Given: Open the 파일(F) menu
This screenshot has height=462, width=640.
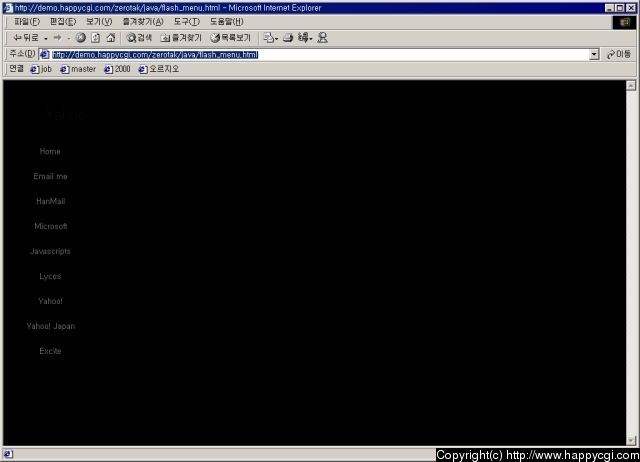Looking at the screenshot, I should (27, 22).
